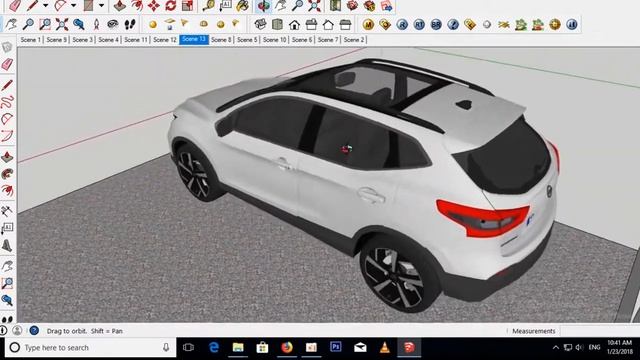The width and height of the screenshot is (640, 360).
Task: Select the Line pencil tool in top toolbar
Action: (33, 5)
